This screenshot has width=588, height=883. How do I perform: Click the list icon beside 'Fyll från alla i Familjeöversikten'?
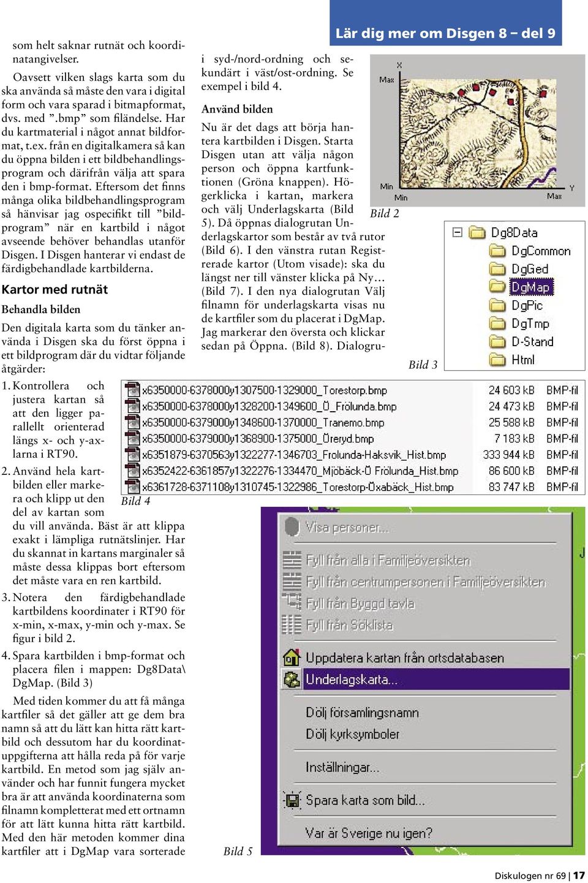[292, 560]
